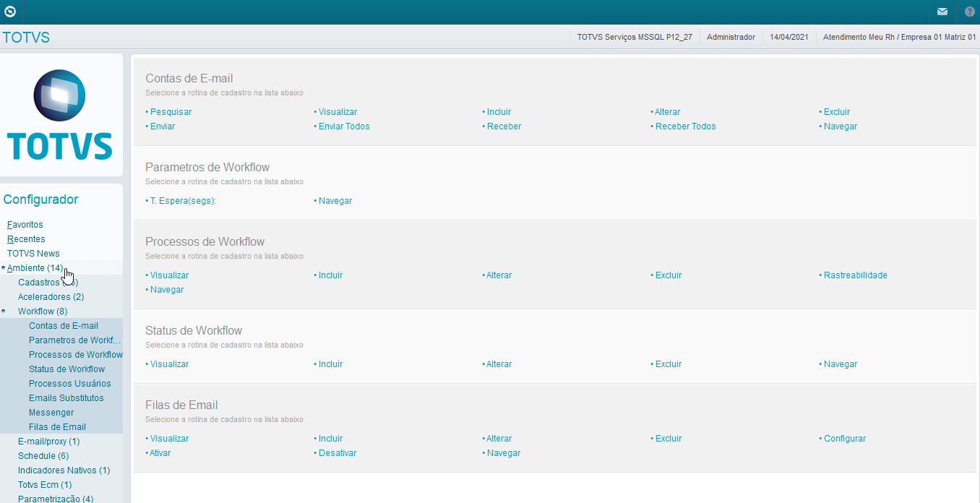Expand the Totvs Ecm (1) menu
Viewport: 980px width, 503px height.
coord(45,485)
